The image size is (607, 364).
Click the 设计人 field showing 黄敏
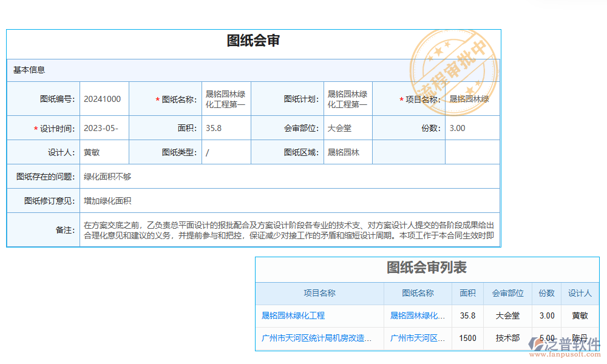tap(104, 152)
